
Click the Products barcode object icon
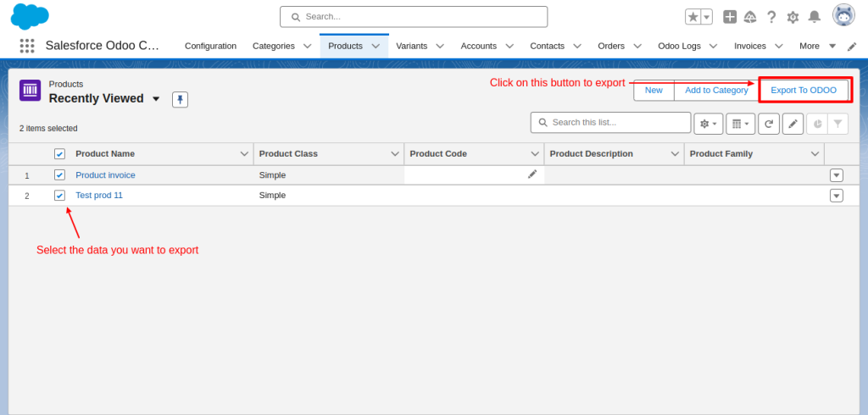point(30,90)
